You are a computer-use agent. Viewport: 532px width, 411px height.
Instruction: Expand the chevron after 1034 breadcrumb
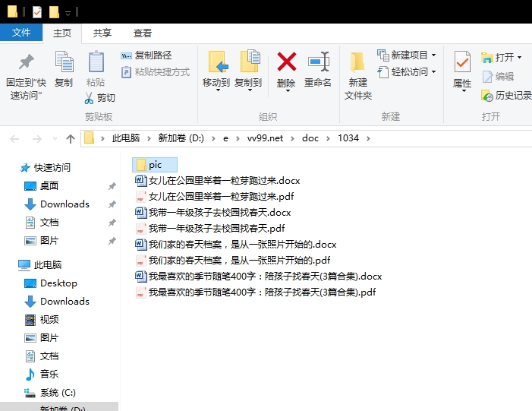[368, 138]
